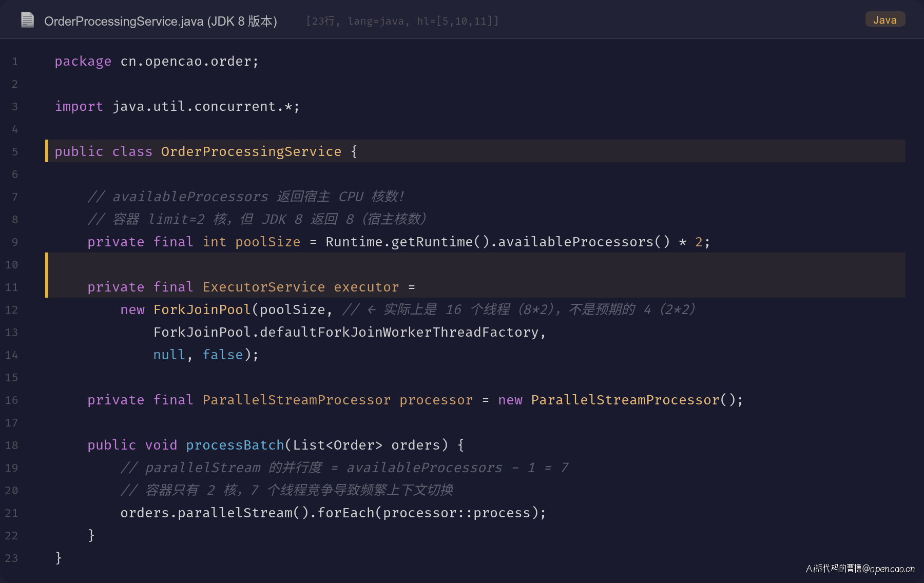Click the class name OrderProcessingService on line 5
Image resolution: width=924 pixels, height=583 pixels.
click(251, 152)
